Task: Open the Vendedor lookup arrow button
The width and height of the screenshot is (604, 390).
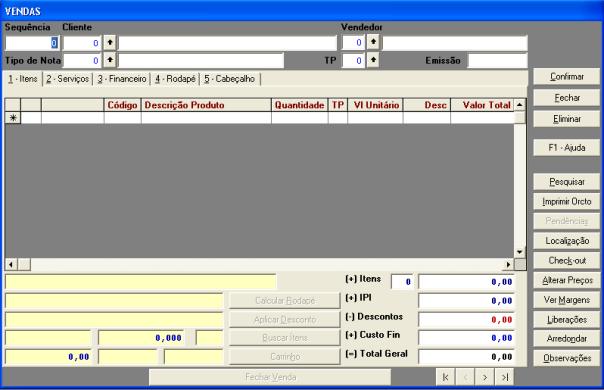Action: tap(372, 42)
